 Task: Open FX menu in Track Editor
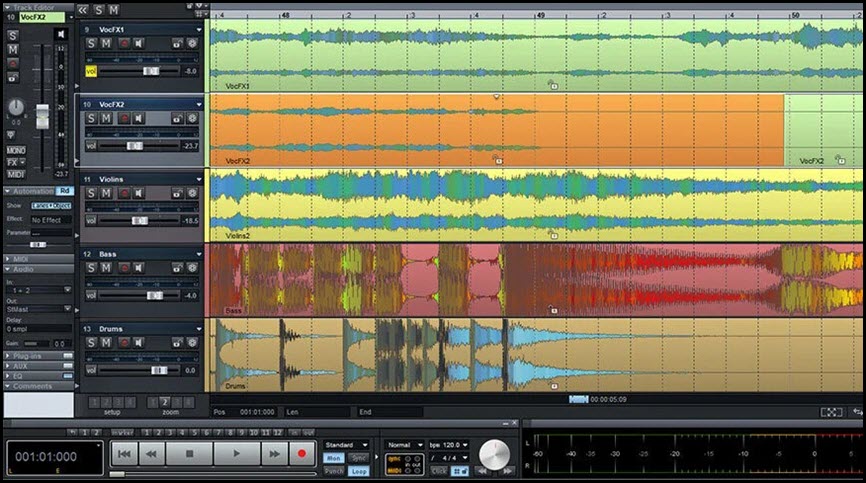tap(15, 162)
